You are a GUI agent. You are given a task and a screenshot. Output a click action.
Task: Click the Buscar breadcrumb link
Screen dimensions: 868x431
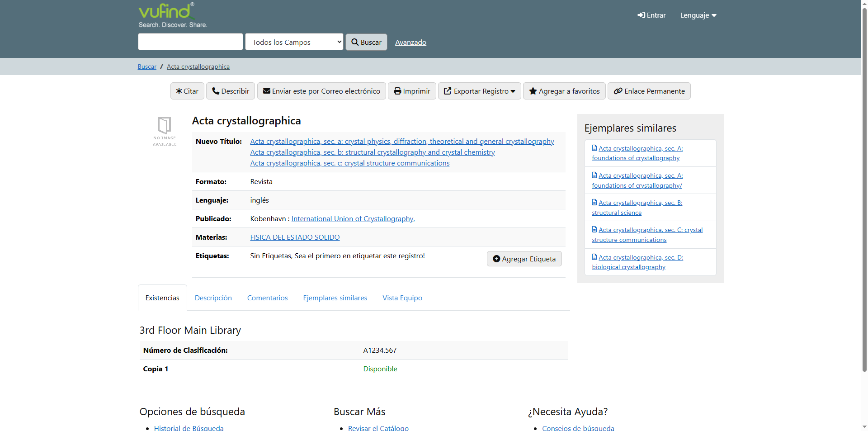click(x=147, y=66)
